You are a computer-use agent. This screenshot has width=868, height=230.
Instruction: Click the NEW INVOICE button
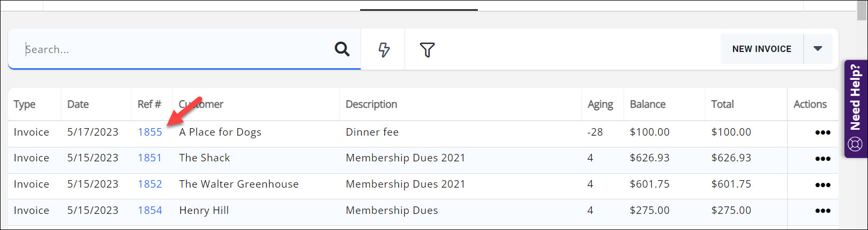pyautogui.click(x=762, y=49)
